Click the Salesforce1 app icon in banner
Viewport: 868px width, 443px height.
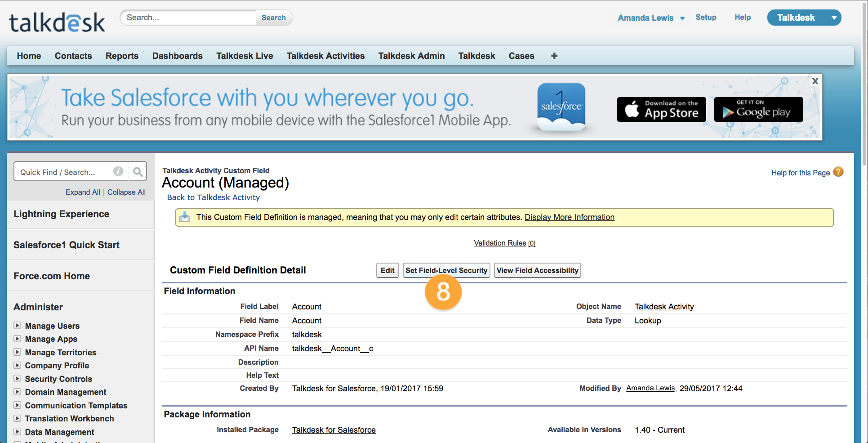click(561, 107)
